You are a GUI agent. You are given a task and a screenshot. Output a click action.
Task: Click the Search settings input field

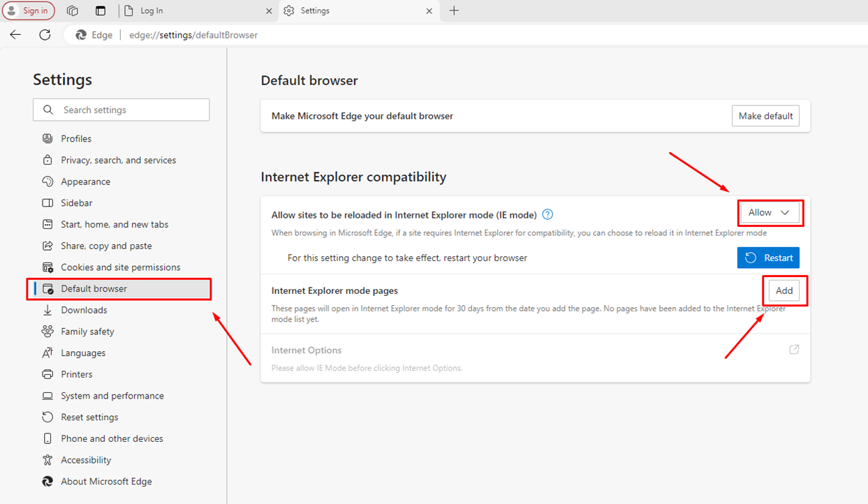pyautogui.click(x=121, y=110)
